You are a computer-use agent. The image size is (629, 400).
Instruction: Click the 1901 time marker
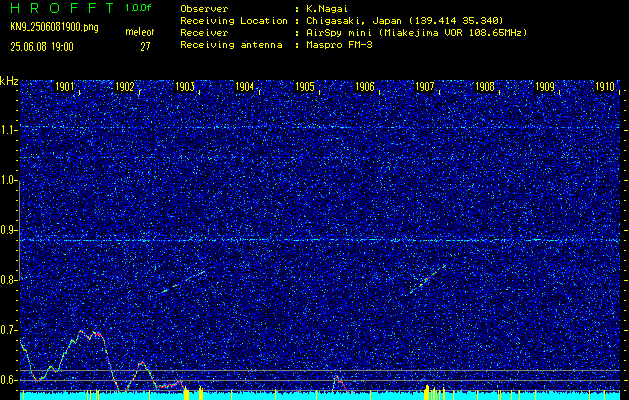[x=65, y=87]
